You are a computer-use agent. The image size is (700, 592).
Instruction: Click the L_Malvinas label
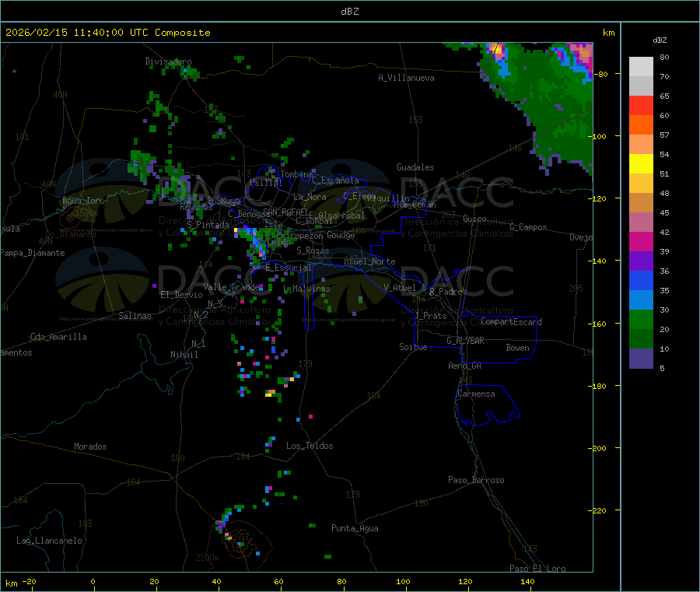[306, 289]
